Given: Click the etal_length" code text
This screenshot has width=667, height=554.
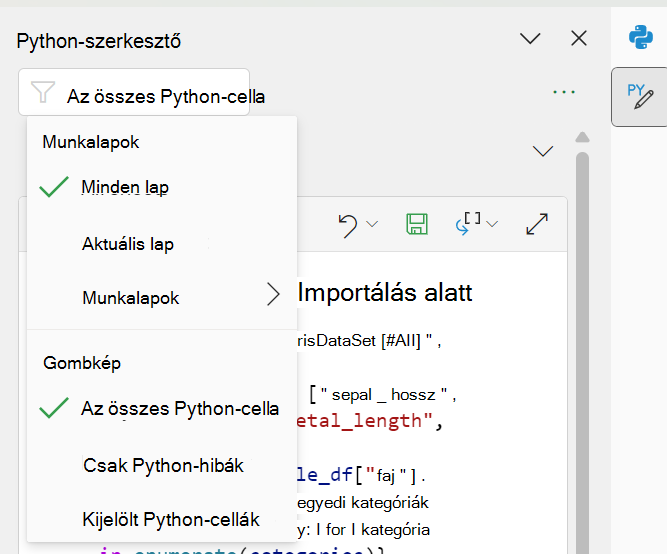Looking at the screenshot, I should (369, 421).
